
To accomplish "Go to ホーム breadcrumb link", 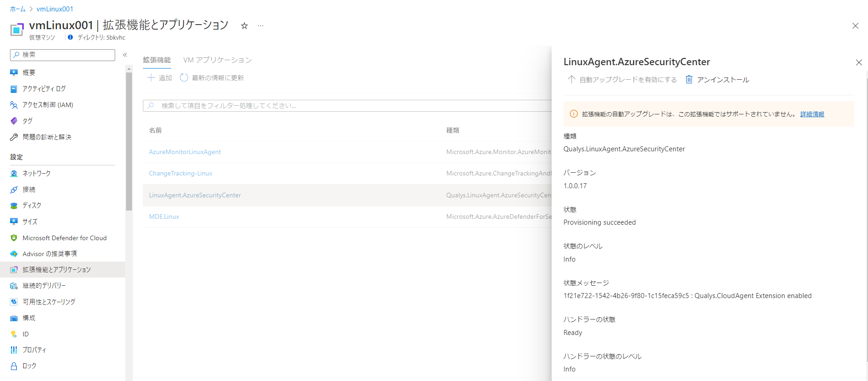I will (18, 9).
